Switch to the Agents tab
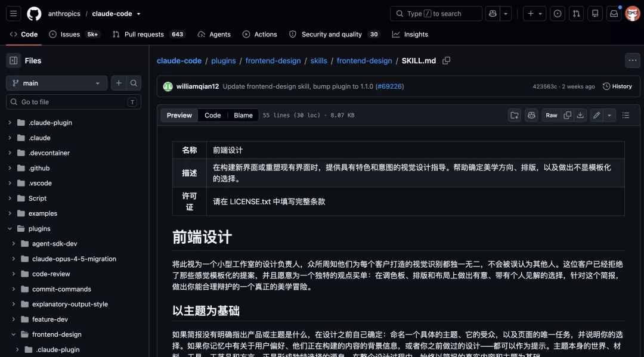The height and width of the screenshot is (357, 644). click(x=214, y=35)
